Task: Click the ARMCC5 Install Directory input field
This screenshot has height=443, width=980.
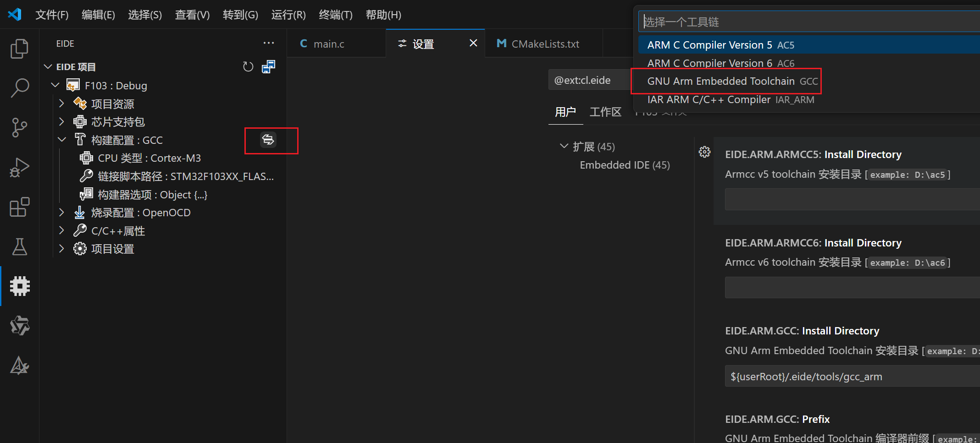Action: point(852,200)
